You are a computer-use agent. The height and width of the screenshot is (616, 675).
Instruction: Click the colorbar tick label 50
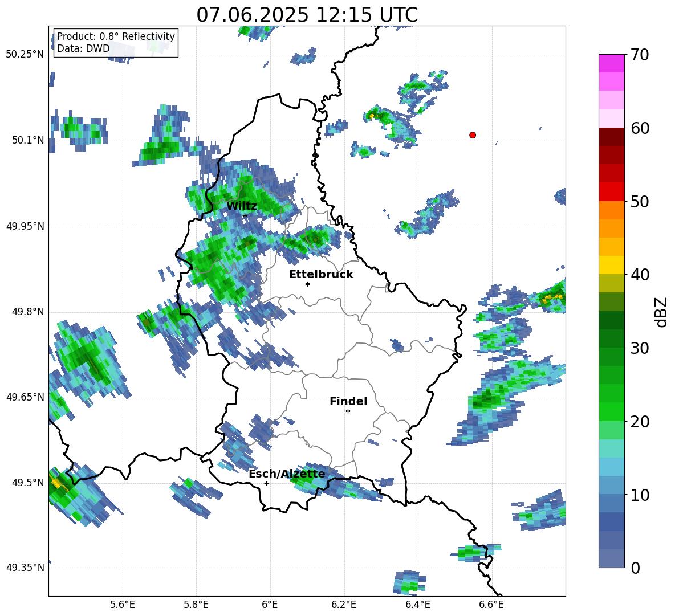tap(639, 202)
